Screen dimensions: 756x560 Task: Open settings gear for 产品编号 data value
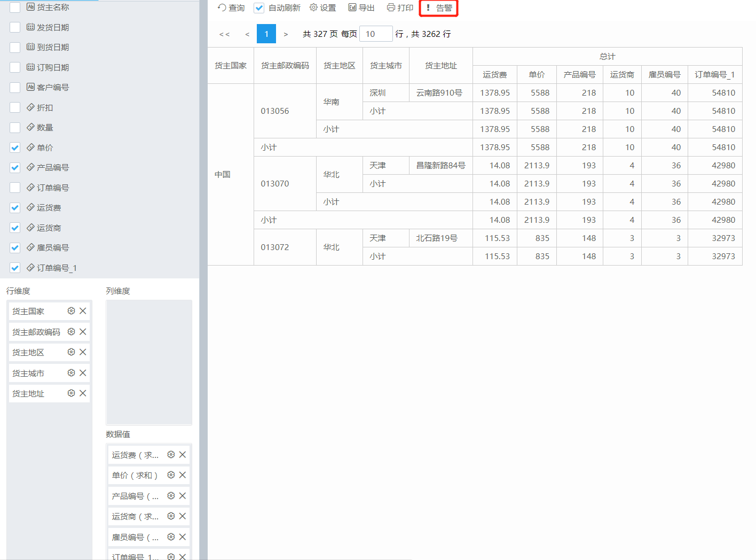[x=171, y=496]
